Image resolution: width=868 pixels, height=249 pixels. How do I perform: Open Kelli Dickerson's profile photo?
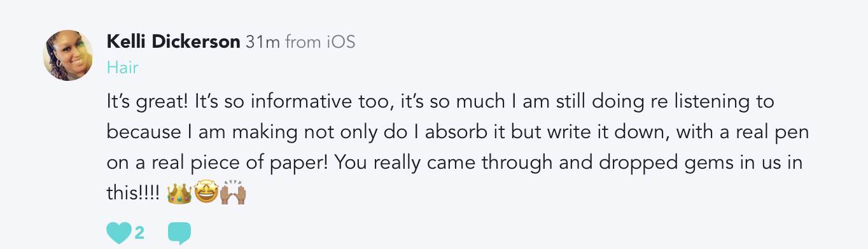pos(68,55)
